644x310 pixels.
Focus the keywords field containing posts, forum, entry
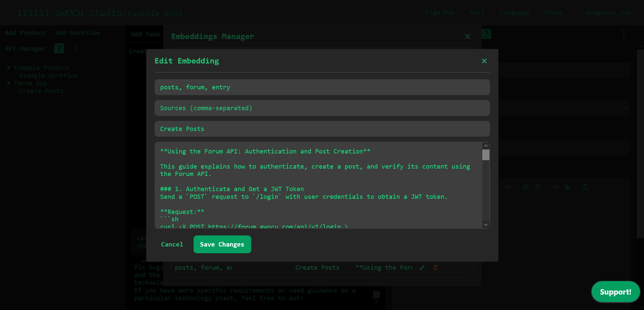(322, 87)
